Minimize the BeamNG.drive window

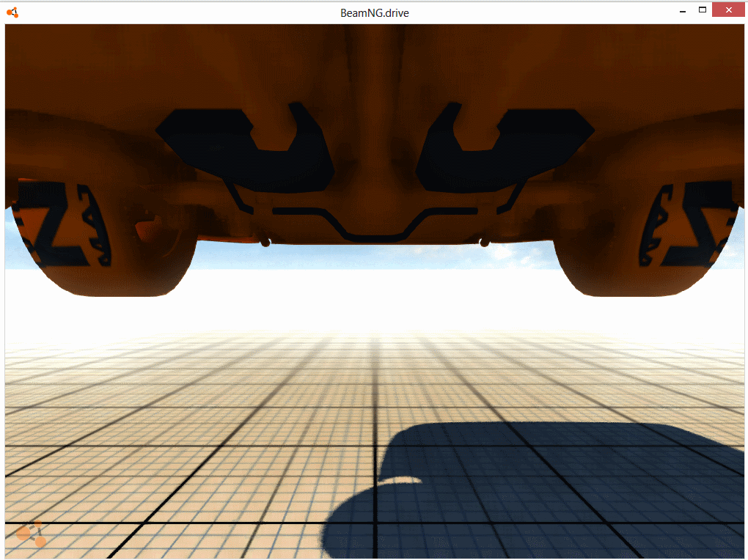point(683,10)
